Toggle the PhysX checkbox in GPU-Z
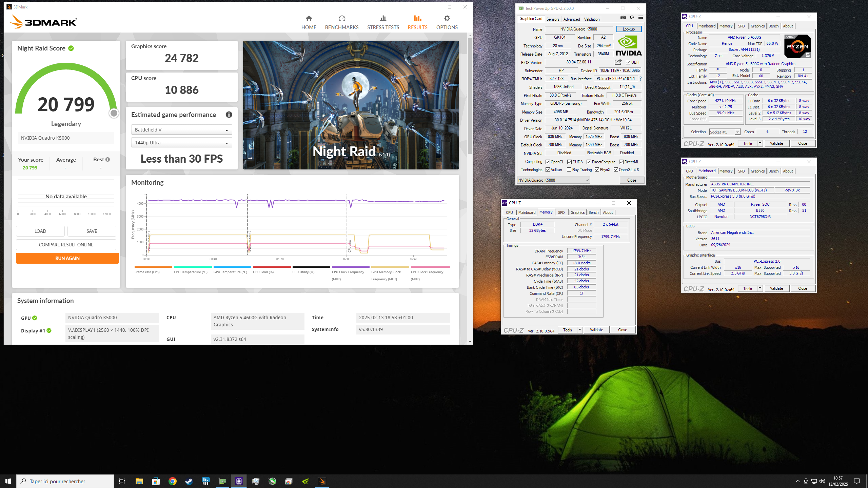The image size is (868, 488). tap(597, 170)
